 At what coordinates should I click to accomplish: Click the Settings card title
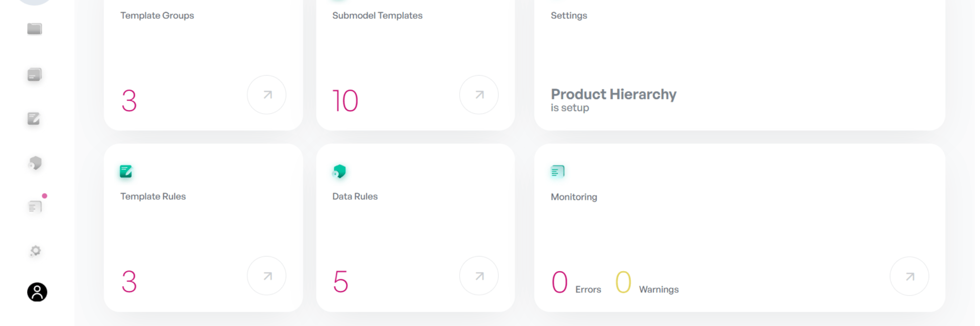tap(568, 15)
